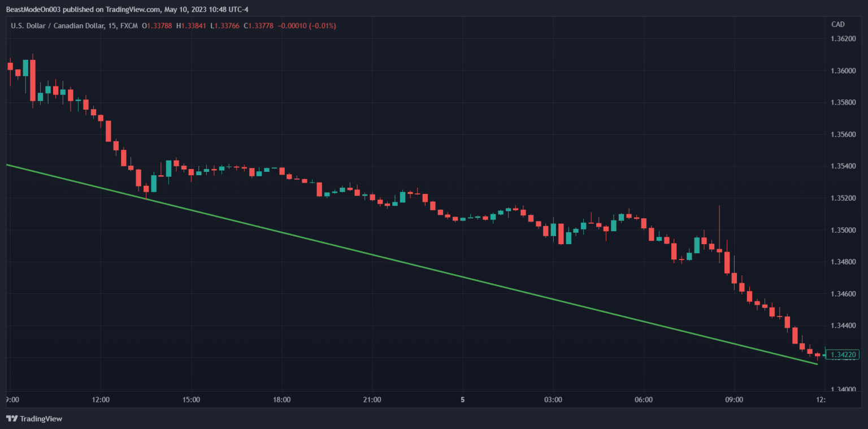Click the FXCM source label in the legend
Image resolution: width=868 pixels, height=429 pixels.
tap(129, 25)
